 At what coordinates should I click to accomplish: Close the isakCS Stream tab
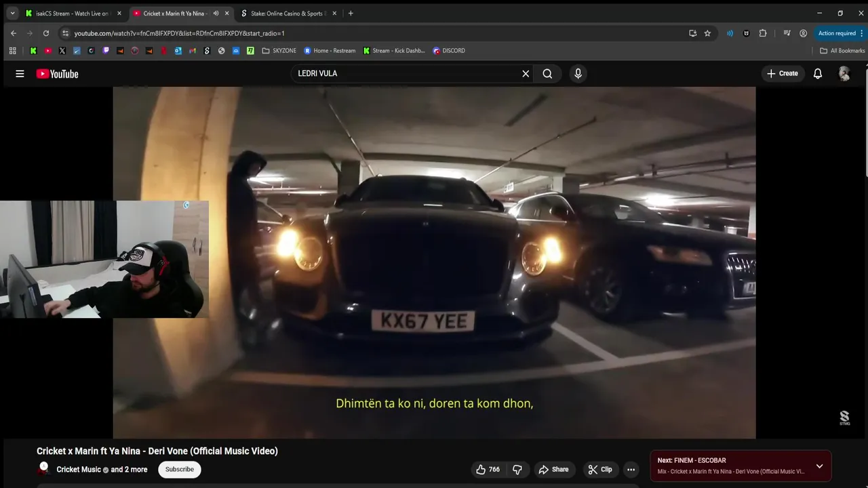coord(119,14)
